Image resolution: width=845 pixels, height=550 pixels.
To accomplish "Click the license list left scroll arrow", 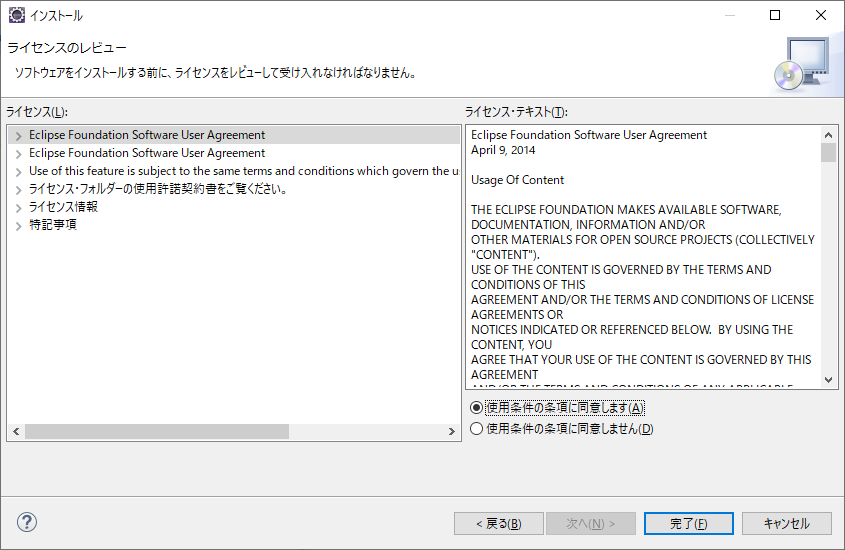I will pyautogui.click(x=16, y=431).
